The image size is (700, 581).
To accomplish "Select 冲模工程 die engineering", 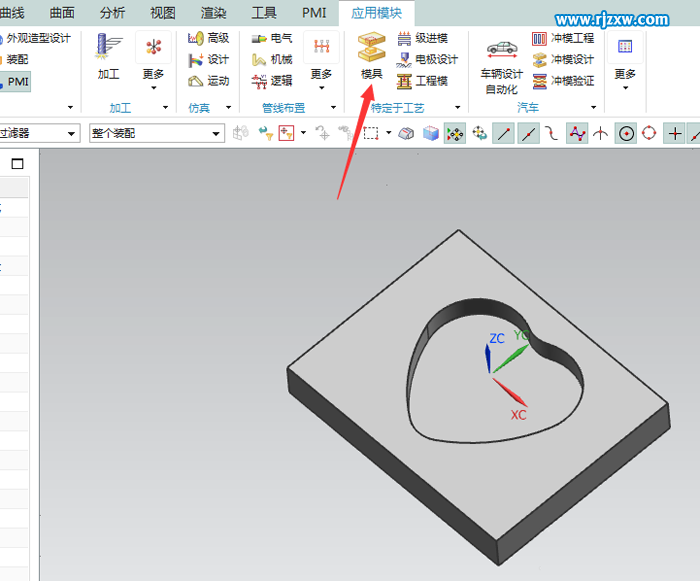I will pos(563,38).
